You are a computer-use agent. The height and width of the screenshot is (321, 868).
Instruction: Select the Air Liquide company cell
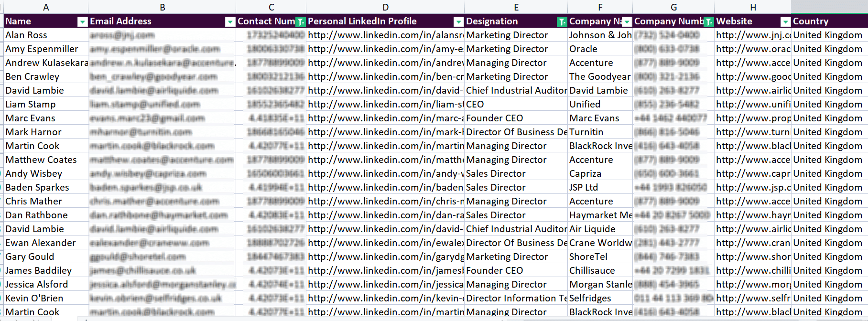pyautogui.click(x=600, y=229)
